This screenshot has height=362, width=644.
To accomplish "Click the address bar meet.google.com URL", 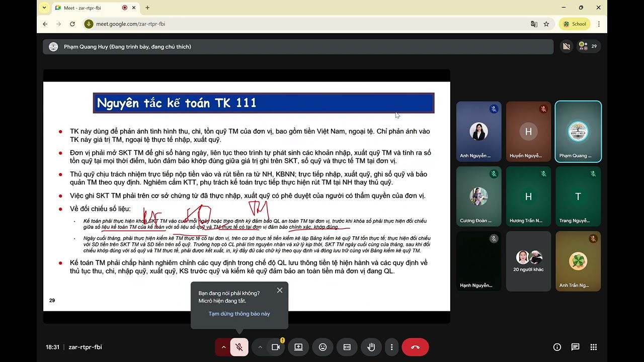I will (131, 24).
